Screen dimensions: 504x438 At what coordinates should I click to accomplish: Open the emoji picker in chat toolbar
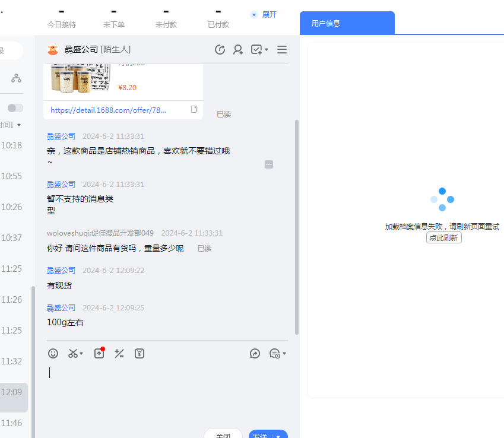53,354
